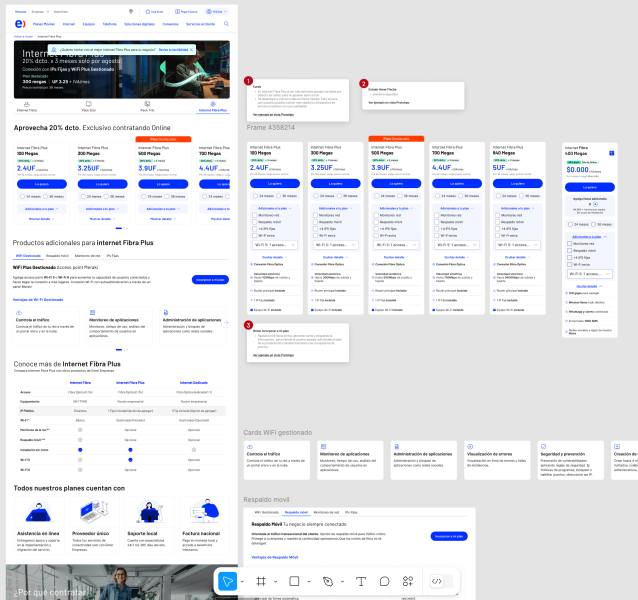Viewport: 638px width, 600px height.
Task: Click the Volver a Home breadcrumb link
Action: (23, 37)
